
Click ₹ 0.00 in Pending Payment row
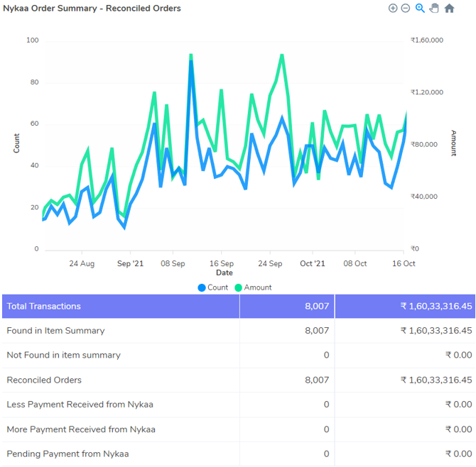click(459, 454)
